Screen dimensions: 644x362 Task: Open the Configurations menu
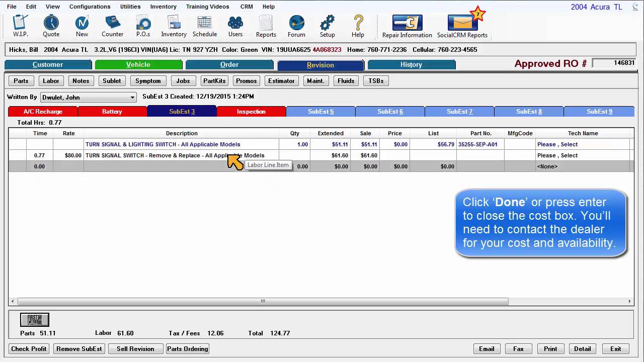click(90, 7)
